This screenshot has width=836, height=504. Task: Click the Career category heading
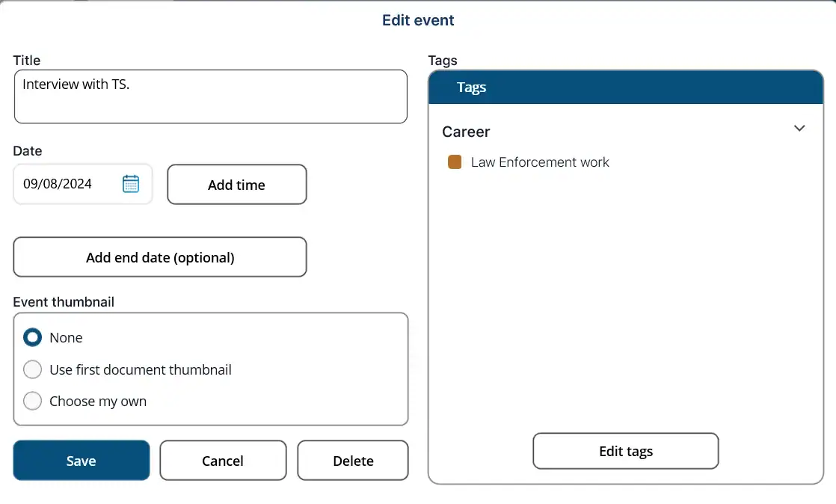tap(466, 132)
